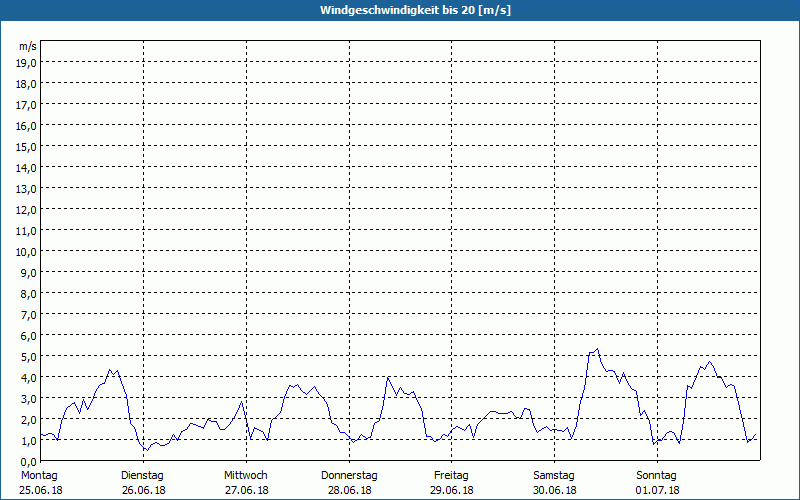The width and height of the screenshot is (800, 500).
Task: Click the 'Freitag' day label
Action: click(451, 476)
